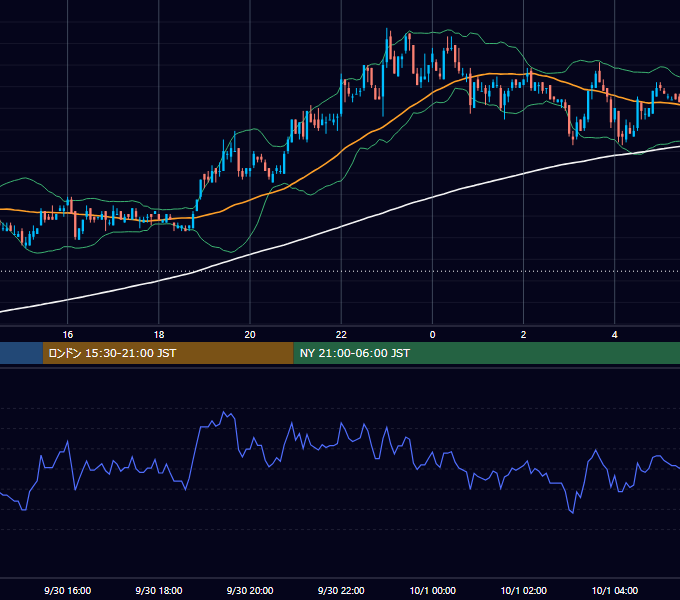Click the ロンドン 15:30-21:00 JST session bar
680x600 pixels.
pos(168,353)
